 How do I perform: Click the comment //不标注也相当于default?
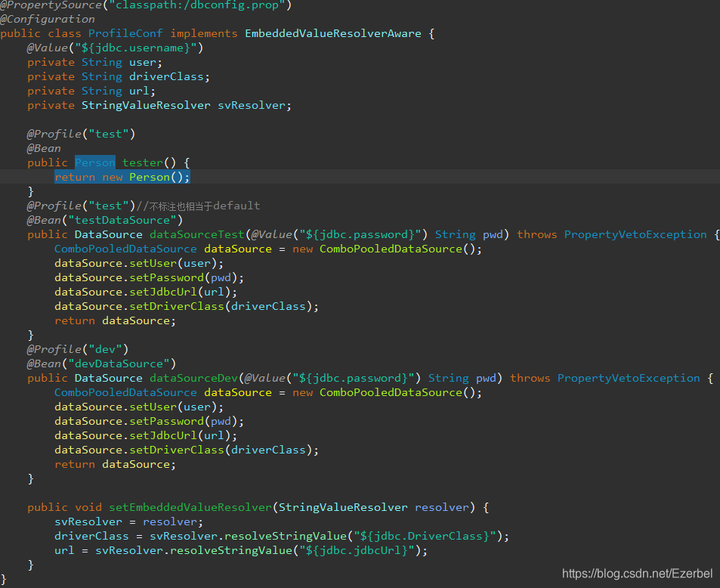click(x=199, y=206)
